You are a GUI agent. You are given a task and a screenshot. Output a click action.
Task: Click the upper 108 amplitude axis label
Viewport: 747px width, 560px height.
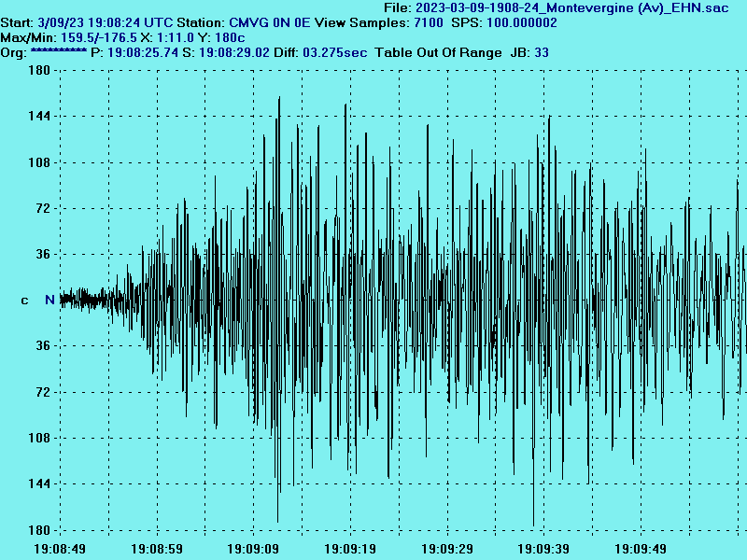click(39, 162)
